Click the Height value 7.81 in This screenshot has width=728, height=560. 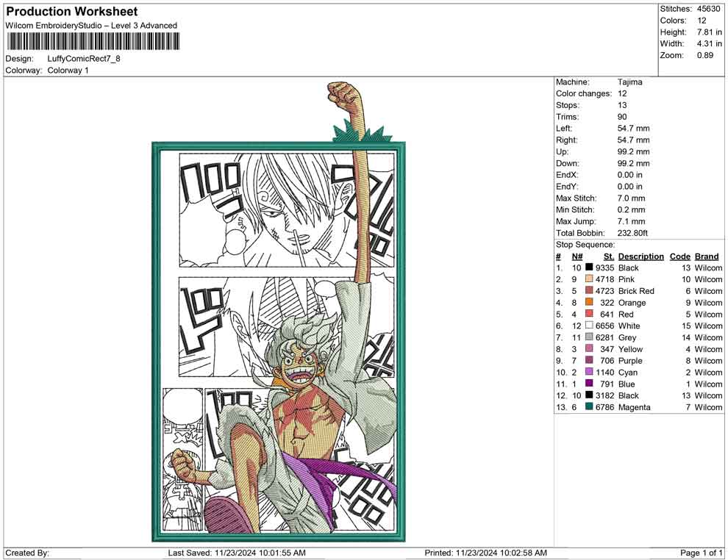coord(709,32)
